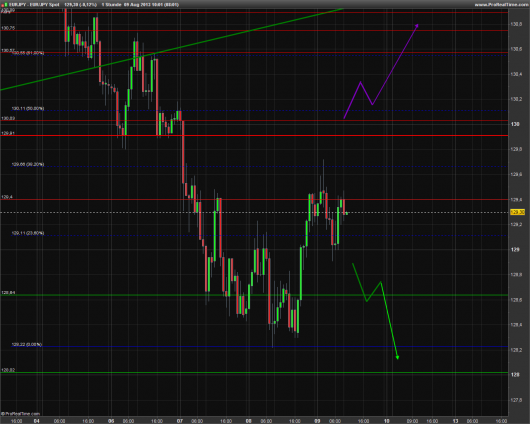Viewport: 530px width, 424px height.
Task: Click the 10 date marker on time axis
Action: 387,421
